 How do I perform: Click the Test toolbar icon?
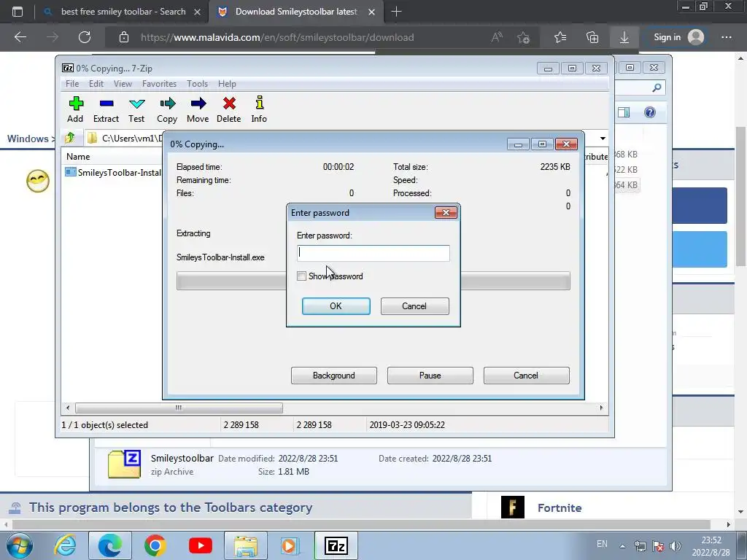[136, 109]
